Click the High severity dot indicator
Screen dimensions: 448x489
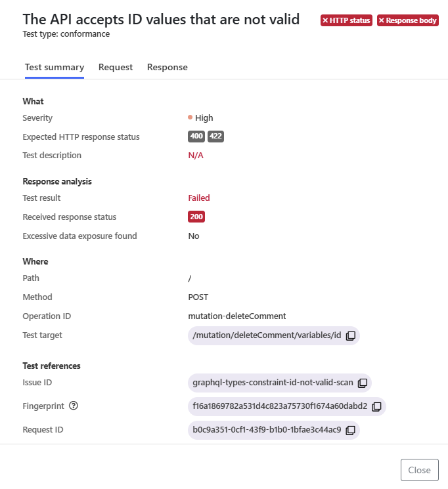(x=190, y=117)
